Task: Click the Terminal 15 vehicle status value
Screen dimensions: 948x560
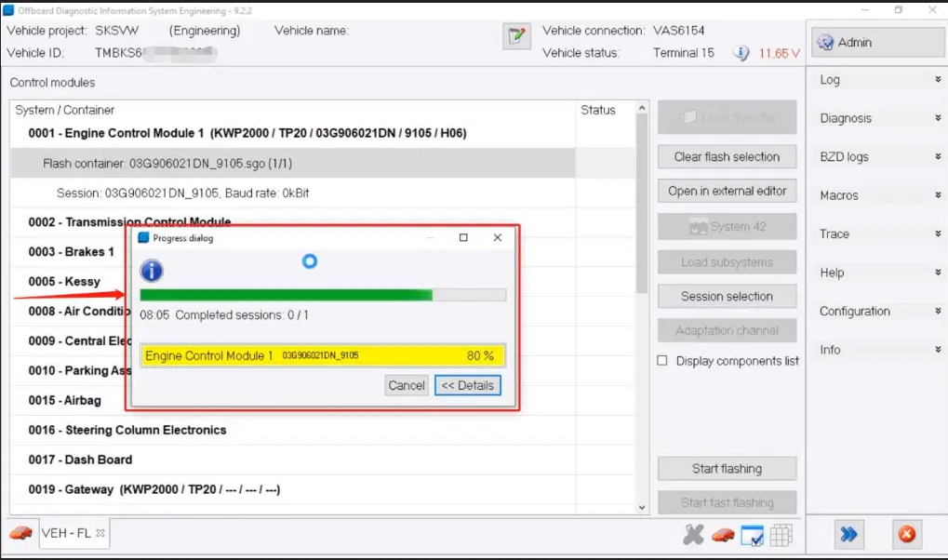Action: click(x=683, y=53)
